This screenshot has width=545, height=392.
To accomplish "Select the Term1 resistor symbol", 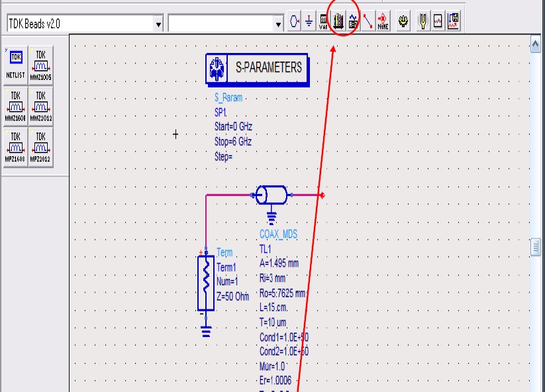I will pos(206,283).
